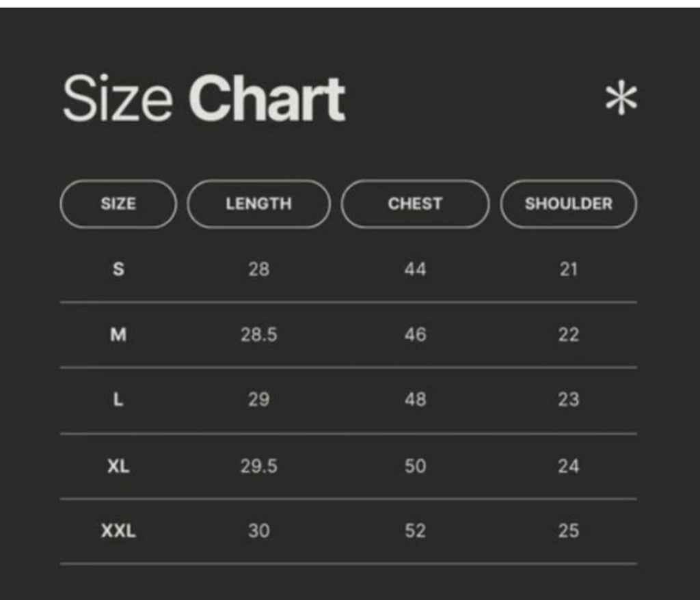Choose the S size row label

[x=118, y=269]
